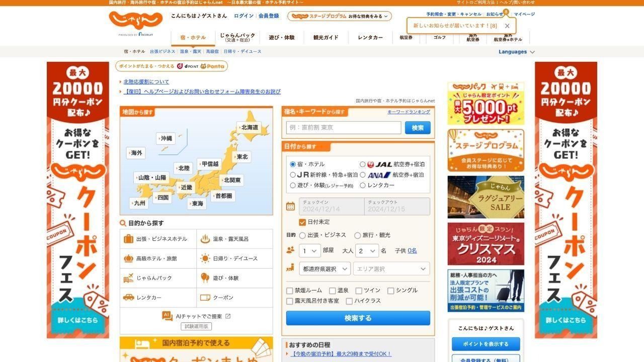Select 宿・ホテル radio option
The height and width of the screenshot is (362, 644).
click(x=293, y=164)
